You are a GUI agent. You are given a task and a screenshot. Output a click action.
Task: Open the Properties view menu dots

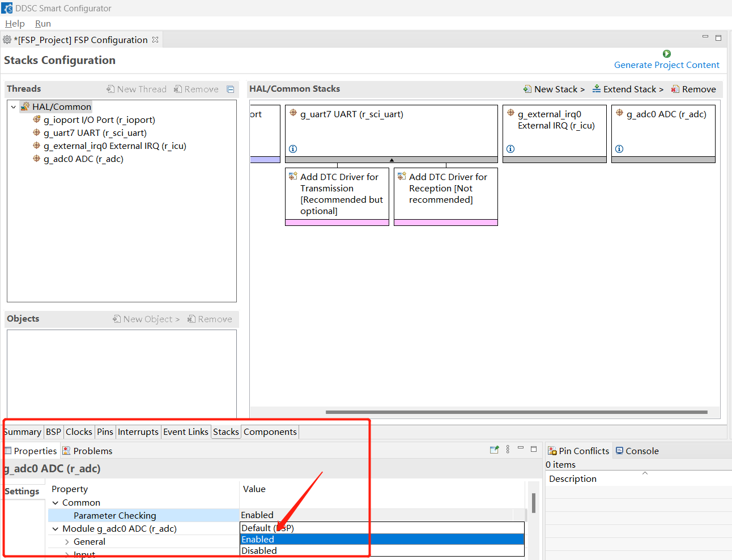[508, 449]
